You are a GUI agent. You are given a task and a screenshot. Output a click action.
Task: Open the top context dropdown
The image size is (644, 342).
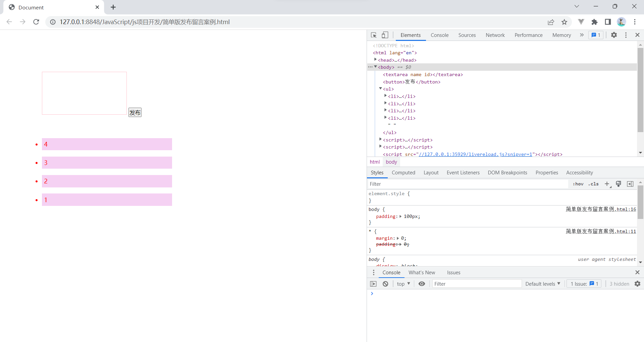pos(404,284)
